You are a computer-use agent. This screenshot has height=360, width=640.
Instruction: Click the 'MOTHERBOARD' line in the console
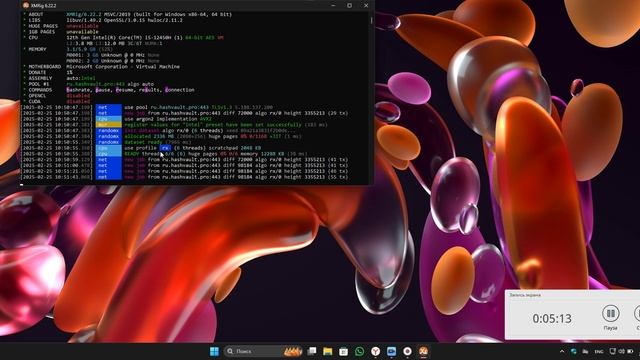tap(102, 67)
